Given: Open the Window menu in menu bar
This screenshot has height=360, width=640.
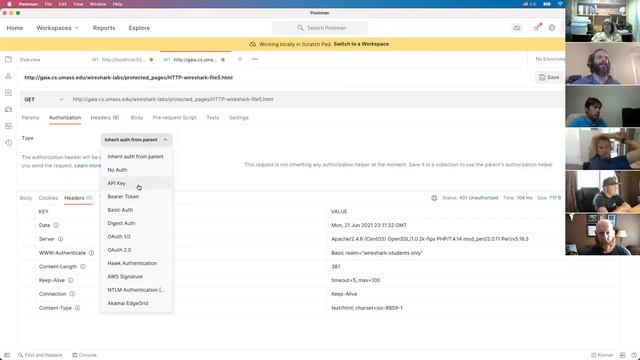Looking at the screenshot, I should pyautogui.click(x=98, y=4).
